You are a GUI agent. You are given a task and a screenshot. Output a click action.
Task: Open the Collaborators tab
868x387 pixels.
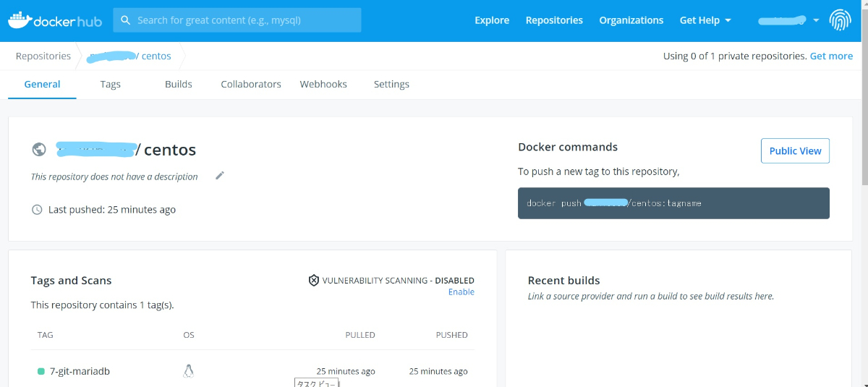click(x=251, y=84)
